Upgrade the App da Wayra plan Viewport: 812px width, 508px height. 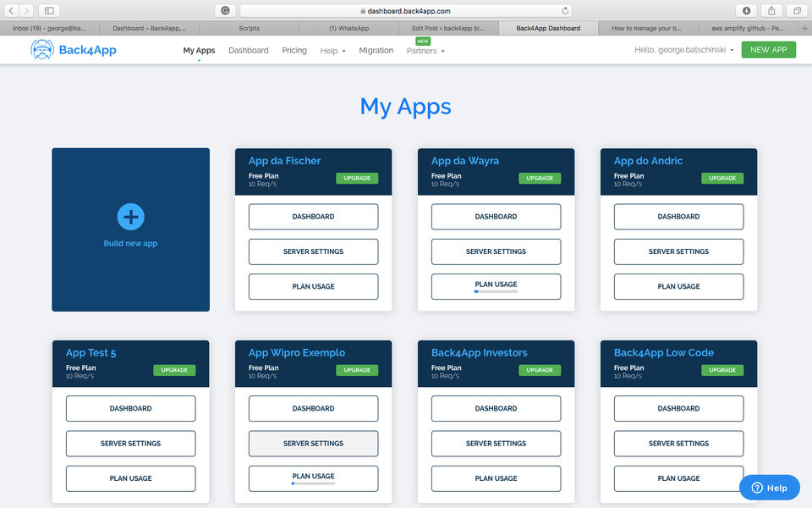(540, 179)
